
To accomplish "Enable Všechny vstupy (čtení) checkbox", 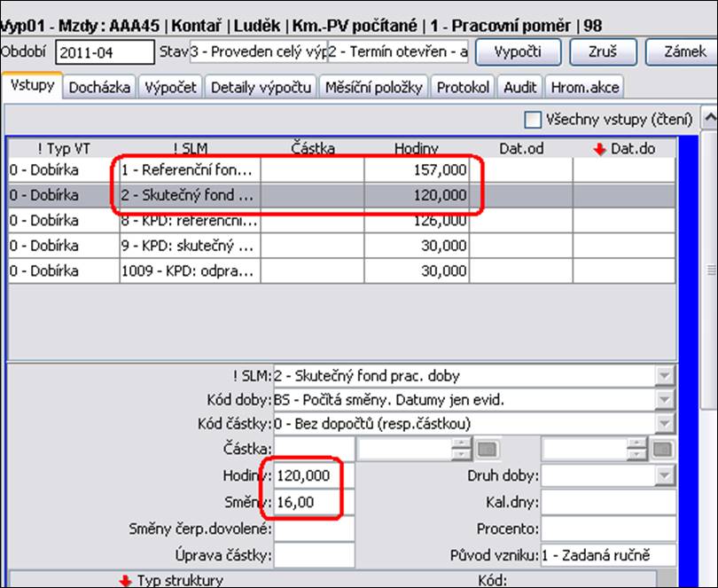I will [532, 119].
